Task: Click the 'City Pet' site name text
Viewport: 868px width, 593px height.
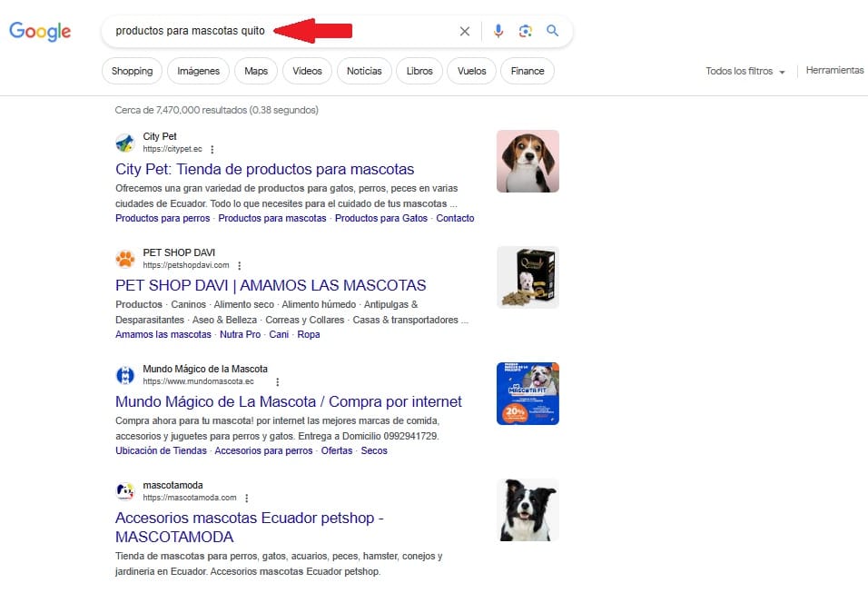Action: coord(160,136)
